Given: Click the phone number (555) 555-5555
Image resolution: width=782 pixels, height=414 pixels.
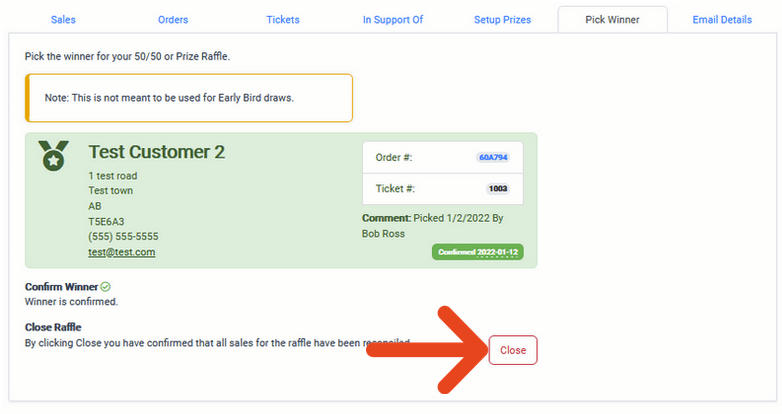Looking at the screenshot, I should 123,236.
